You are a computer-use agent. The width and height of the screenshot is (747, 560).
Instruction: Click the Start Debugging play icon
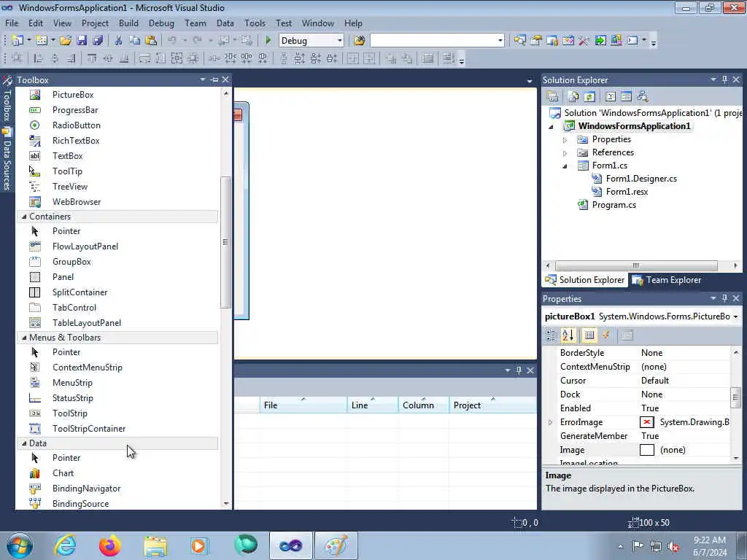[268, 41]
